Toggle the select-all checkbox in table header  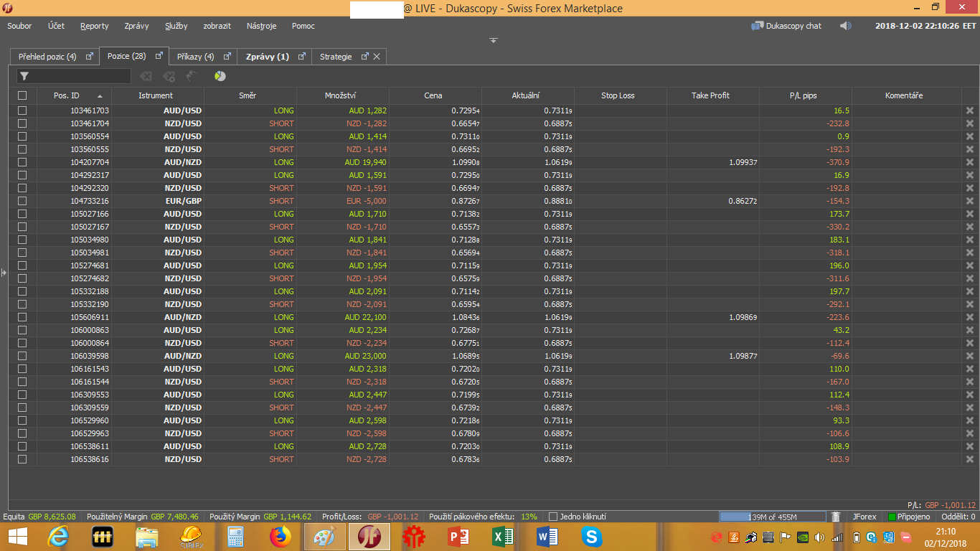pyautogui.click(x=22, y=95)
